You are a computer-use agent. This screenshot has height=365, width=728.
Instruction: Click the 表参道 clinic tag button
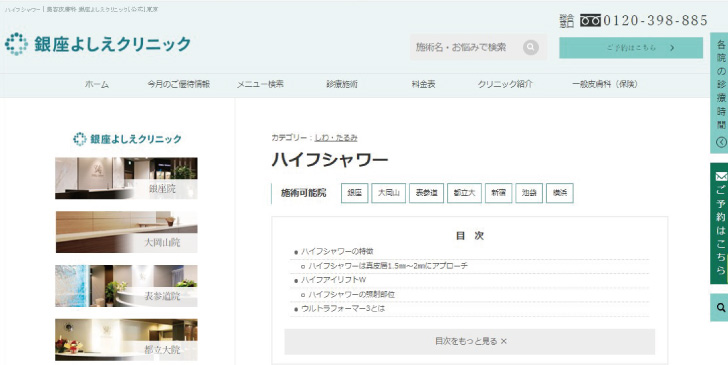point(426,193)
